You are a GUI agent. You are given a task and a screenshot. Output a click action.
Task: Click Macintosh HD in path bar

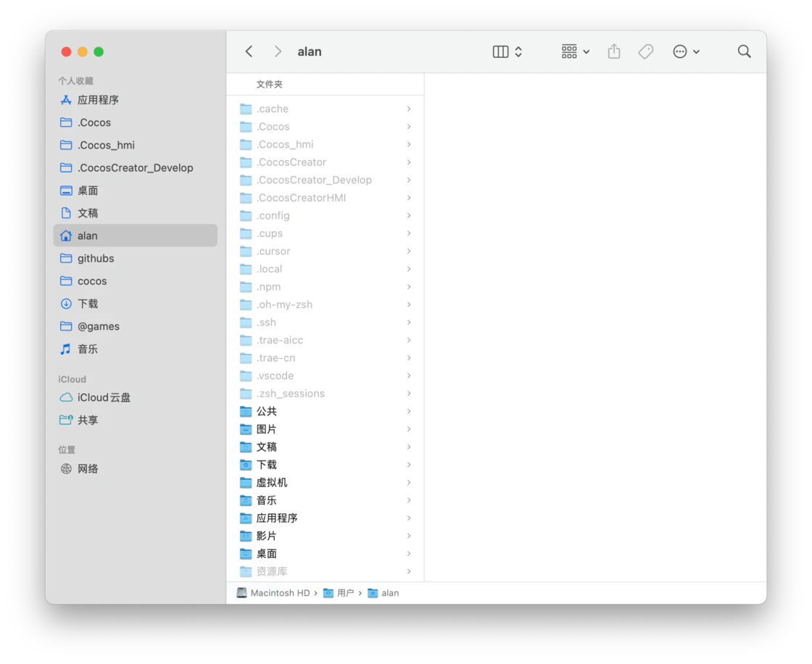[x=279, y=593]
